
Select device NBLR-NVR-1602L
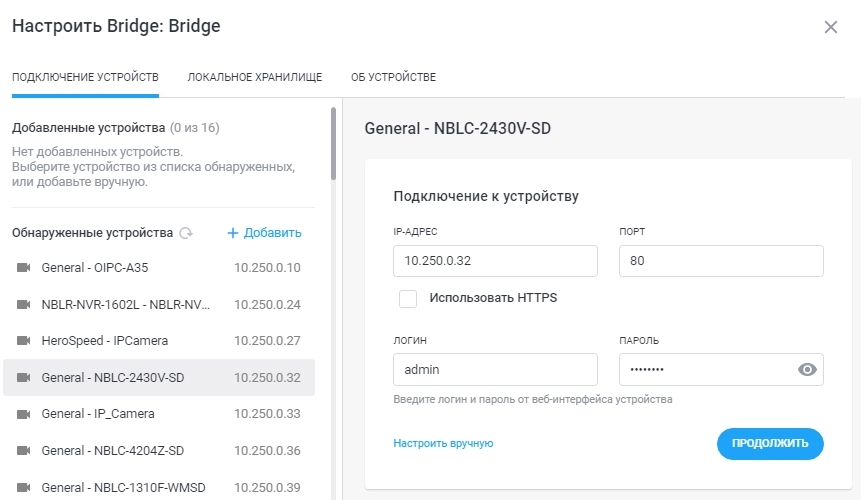(159, 304)
